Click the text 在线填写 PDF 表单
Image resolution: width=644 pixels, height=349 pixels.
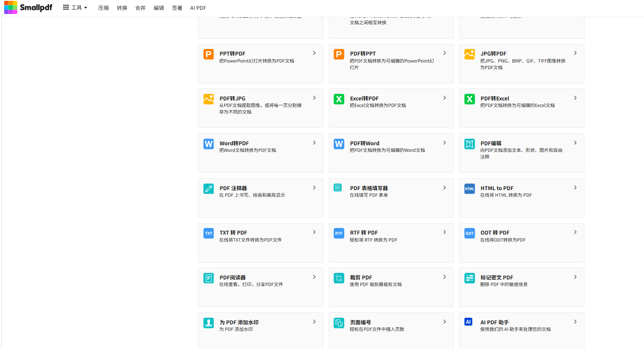click(x=369, y=195)
